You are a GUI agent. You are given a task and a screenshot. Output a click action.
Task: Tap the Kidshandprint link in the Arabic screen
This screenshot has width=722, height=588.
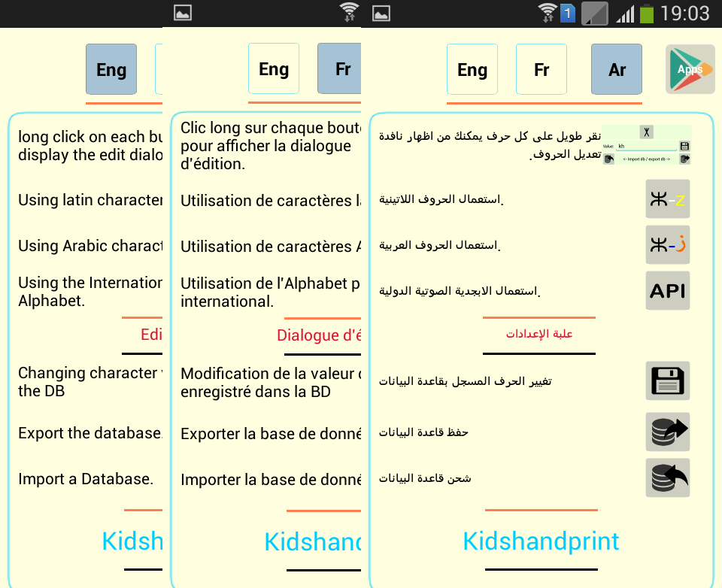click(541, 541)
